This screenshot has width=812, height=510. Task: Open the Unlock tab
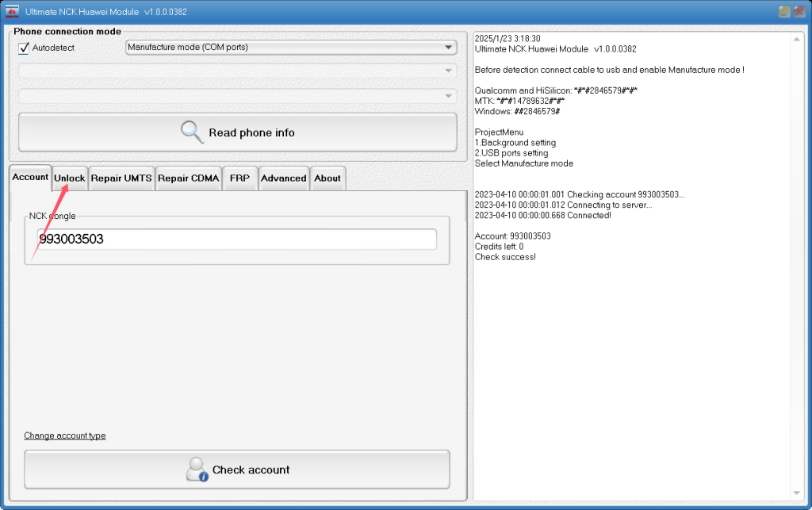coord(70,178)
